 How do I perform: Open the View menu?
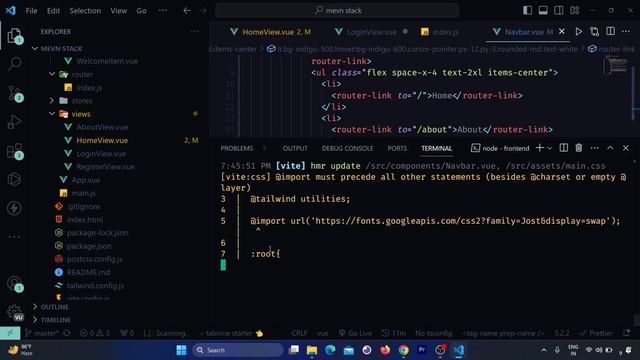click(x=118, y=11)
